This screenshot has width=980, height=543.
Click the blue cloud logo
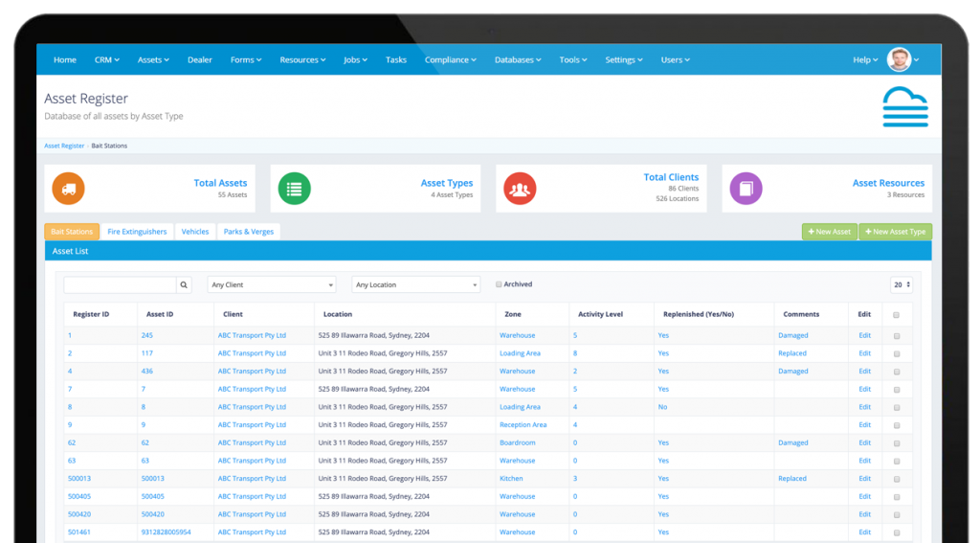coord(905,107)
